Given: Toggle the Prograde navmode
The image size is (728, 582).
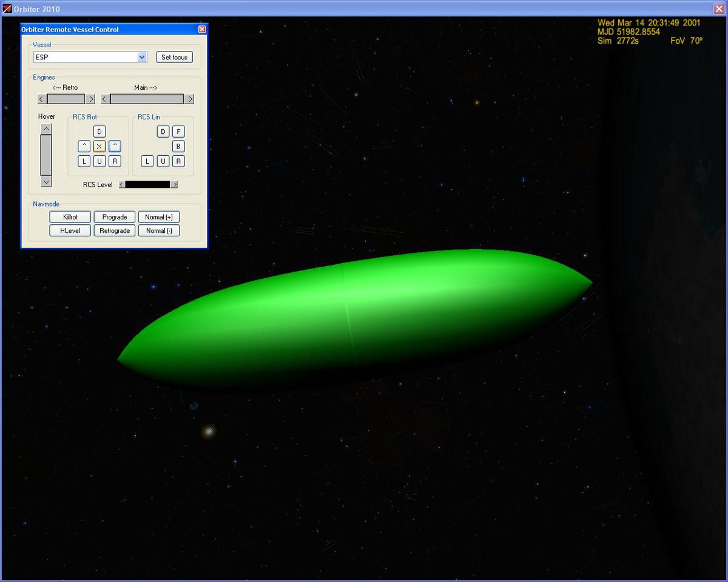Looking at the screenshot, I should pos(115,217).
